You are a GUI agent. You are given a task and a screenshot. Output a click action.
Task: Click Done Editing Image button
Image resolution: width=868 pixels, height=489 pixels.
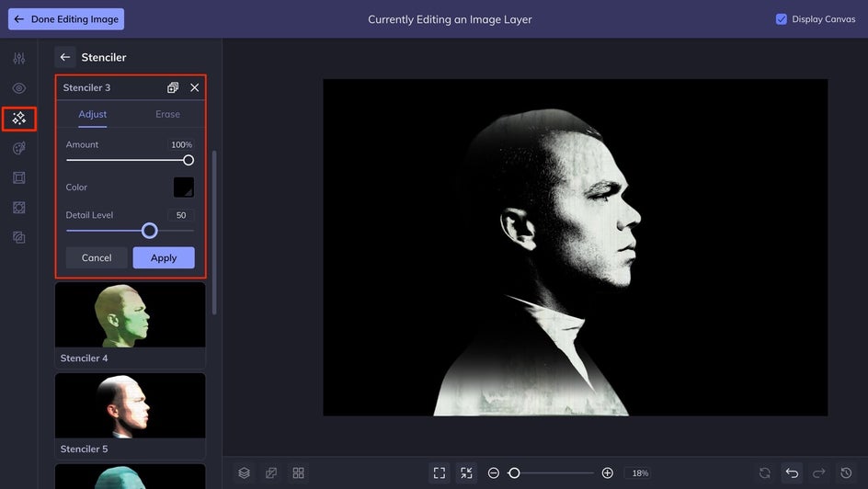click(66, 18)
